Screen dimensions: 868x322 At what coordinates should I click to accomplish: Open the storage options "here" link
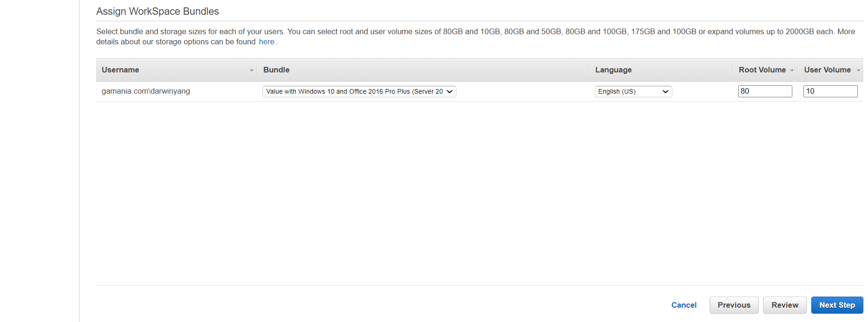[x=266, y=42]
